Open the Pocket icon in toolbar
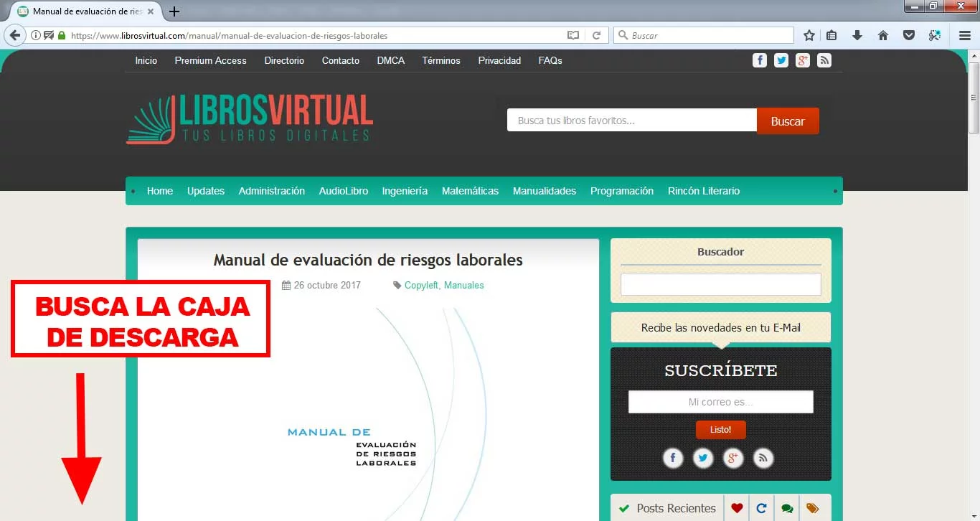 point(908,35)
